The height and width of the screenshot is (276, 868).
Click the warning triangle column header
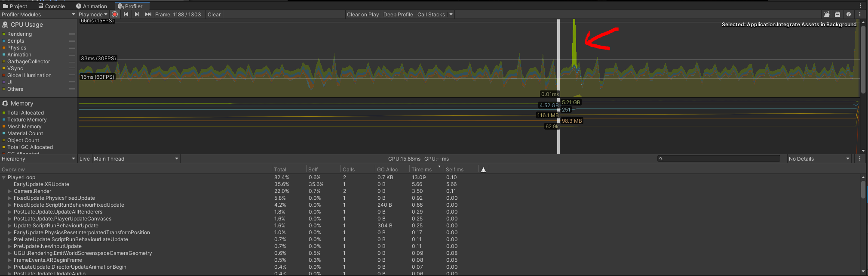click(x=483, y=170)
